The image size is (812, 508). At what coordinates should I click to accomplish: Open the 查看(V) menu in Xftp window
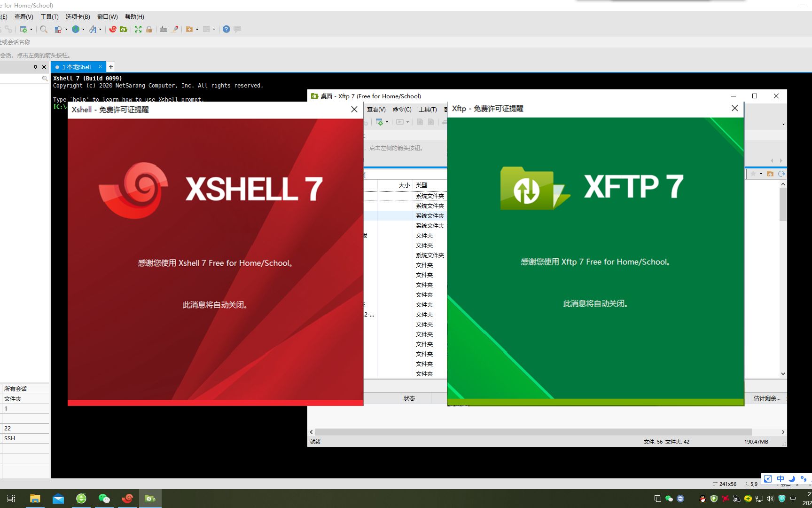tap(376, 110)
